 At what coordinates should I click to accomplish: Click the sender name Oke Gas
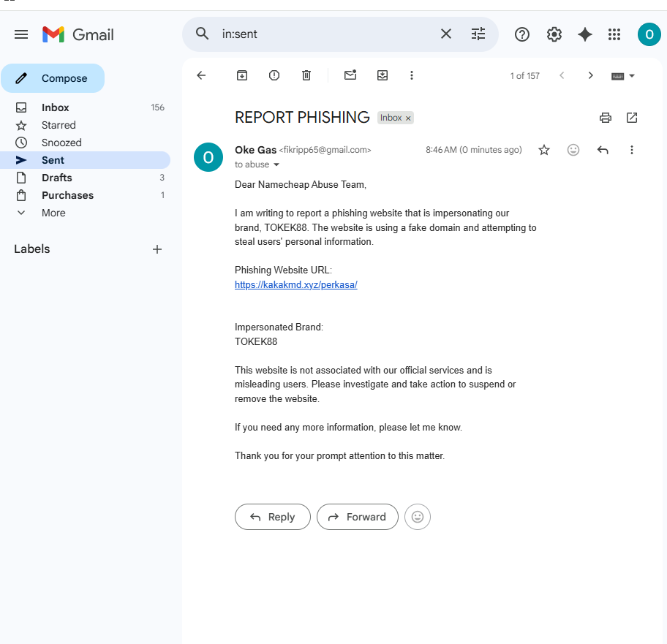coord(256,150)
